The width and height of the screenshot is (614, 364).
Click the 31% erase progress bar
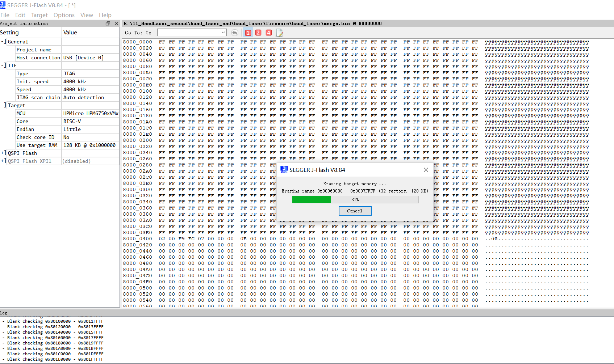(355, 200)
